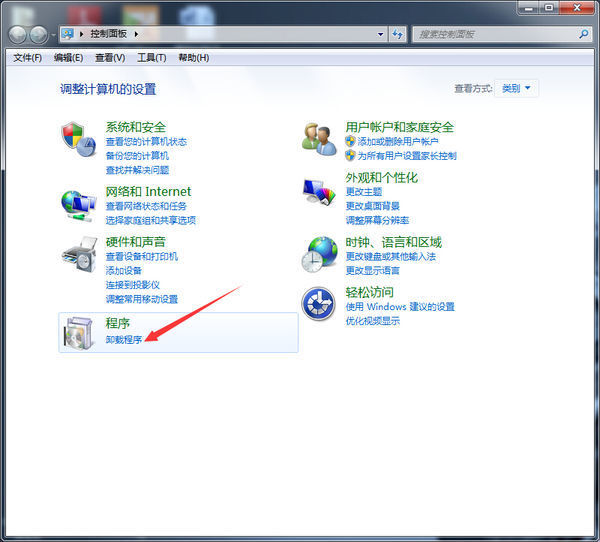Open the 帮助(H) menu

click(x=194, y=58)
